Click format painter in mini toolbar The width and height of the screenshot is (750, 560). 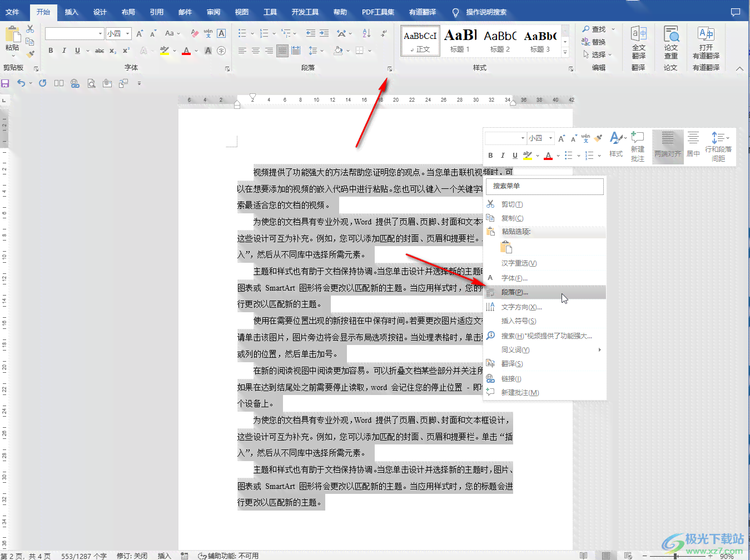tap(598, 138)
